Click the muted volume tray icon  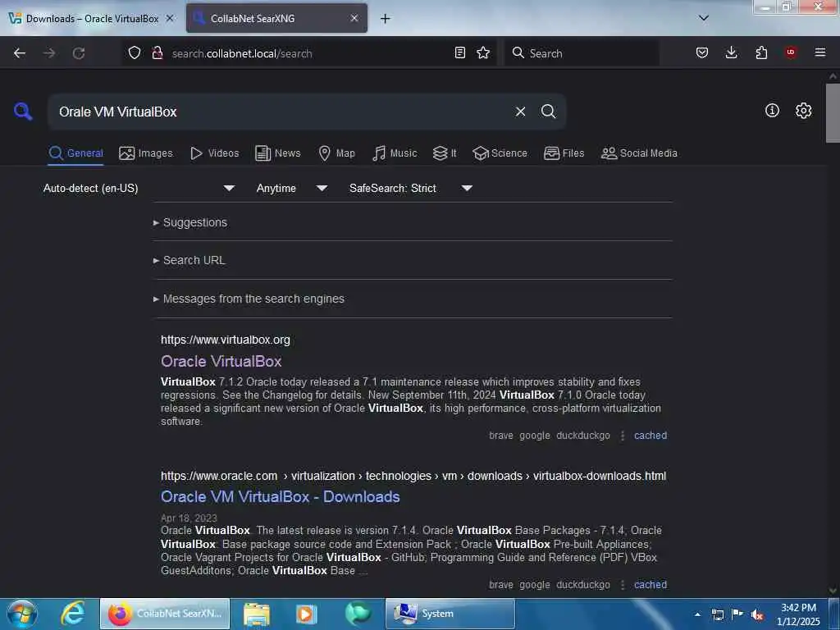pyautogui.click(x=757, y=614)
